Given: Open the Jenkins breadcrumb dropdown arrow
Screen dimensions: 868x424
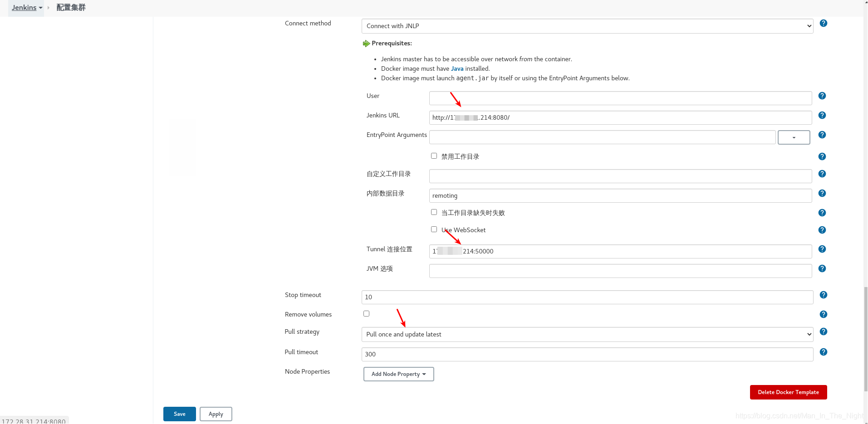Looking at the screenshot, I should tap(40, 8).
